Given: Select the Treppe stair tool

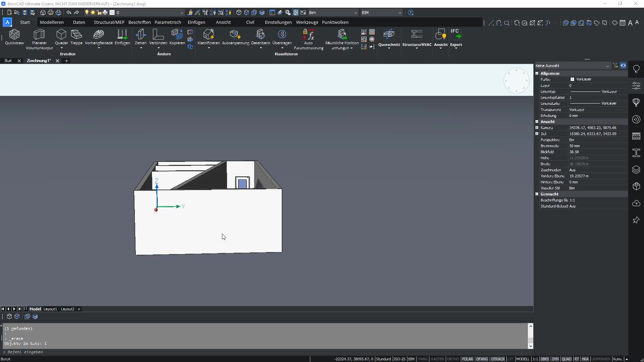Looking at the screenshot, I should coord(76,37).
